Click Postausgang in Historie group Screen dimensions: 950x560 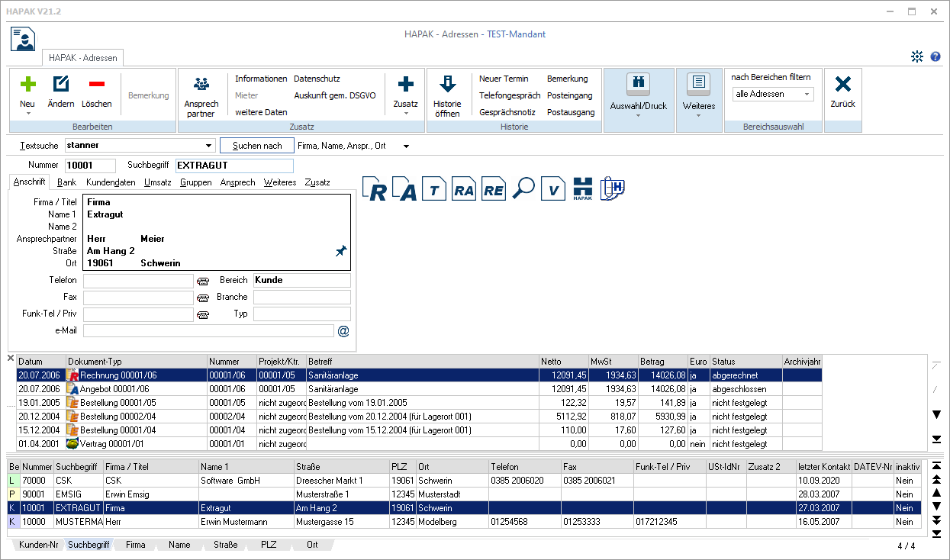[571, 112]
